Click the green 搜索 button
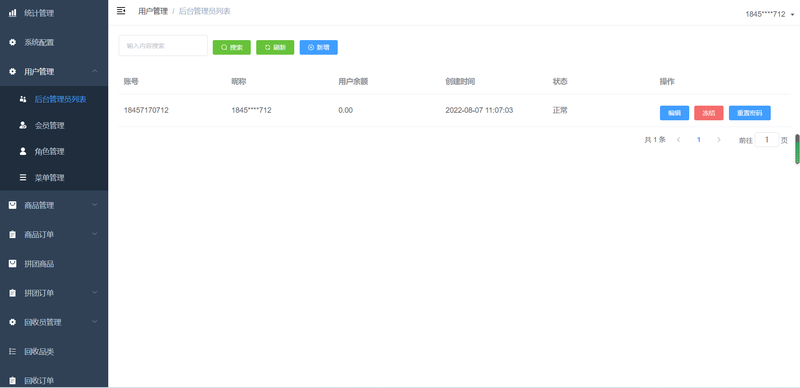800x388 pixels. [x=232, y=47]
